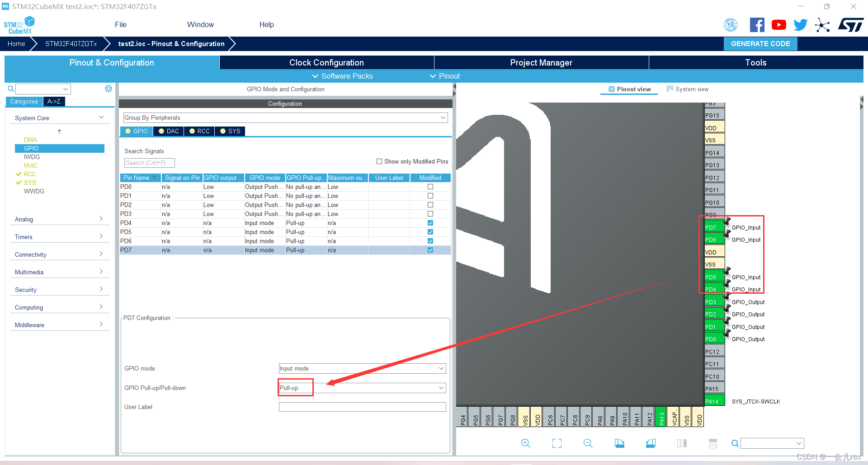
Task: Open the GPIO Pull-up/Pull-down dropdown
Action: coord(362,388)
